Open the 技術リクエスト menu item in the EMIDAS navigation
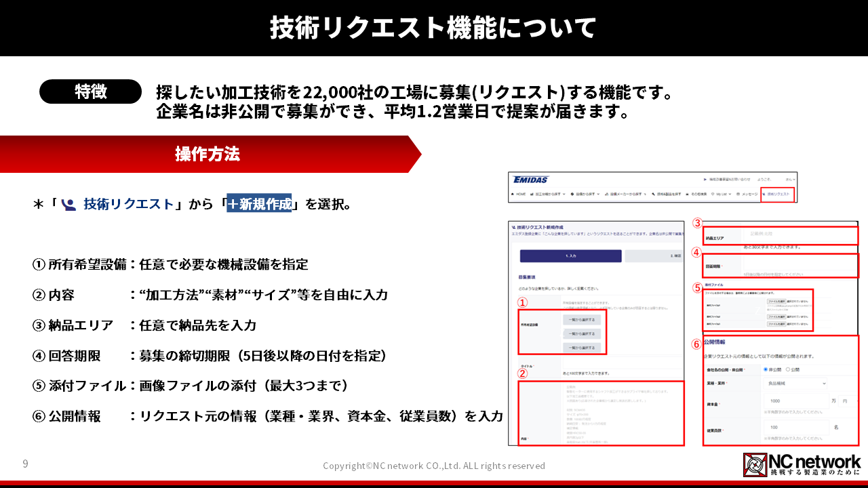Viewport: 868px width, 488px height. (x=776, y=194)
